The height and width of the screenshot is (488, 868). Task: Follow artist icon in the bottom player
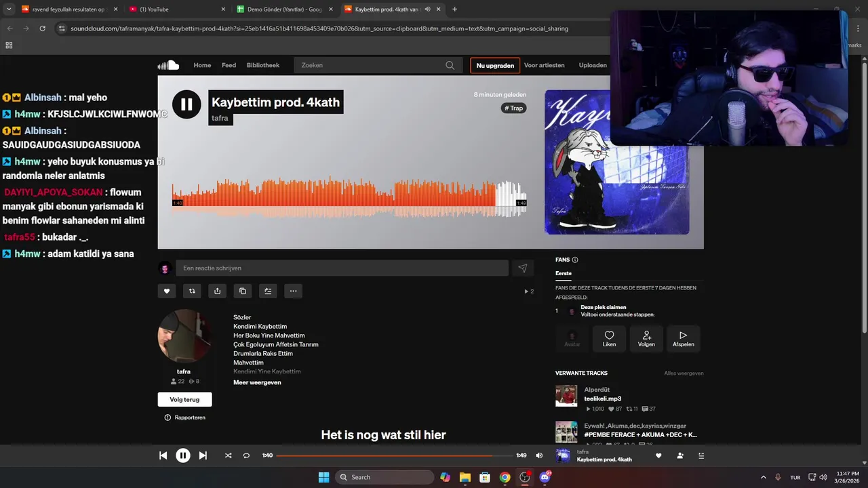point(680,455)
